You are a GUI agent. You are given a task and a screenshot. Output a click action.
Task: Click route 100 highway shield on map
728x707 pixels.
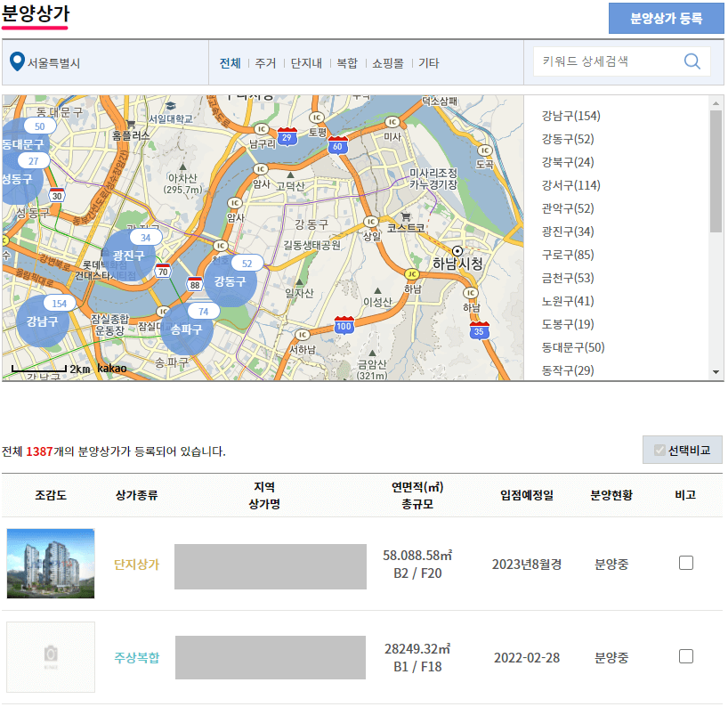coord(344,325)
